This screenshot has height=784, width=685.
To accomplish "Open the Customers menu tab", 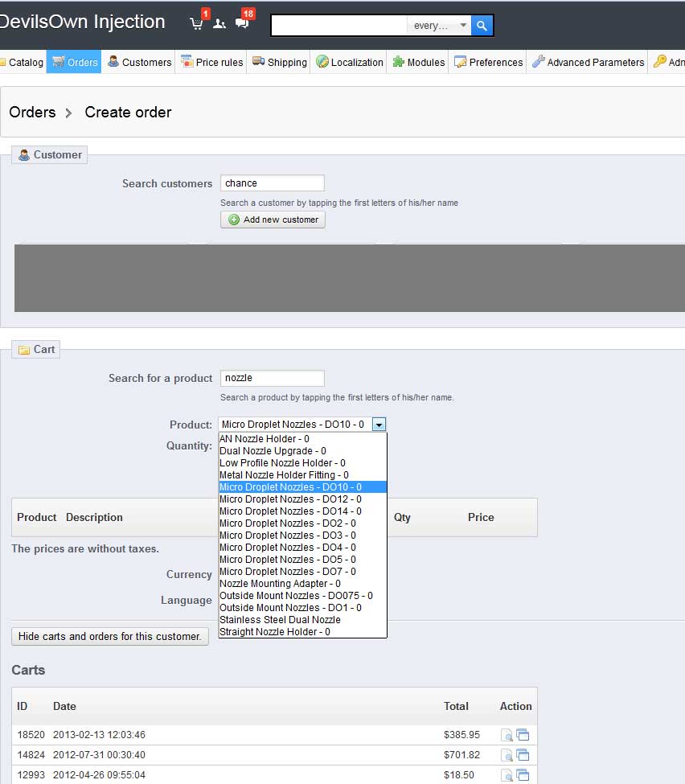I will (x=139, y=62).
